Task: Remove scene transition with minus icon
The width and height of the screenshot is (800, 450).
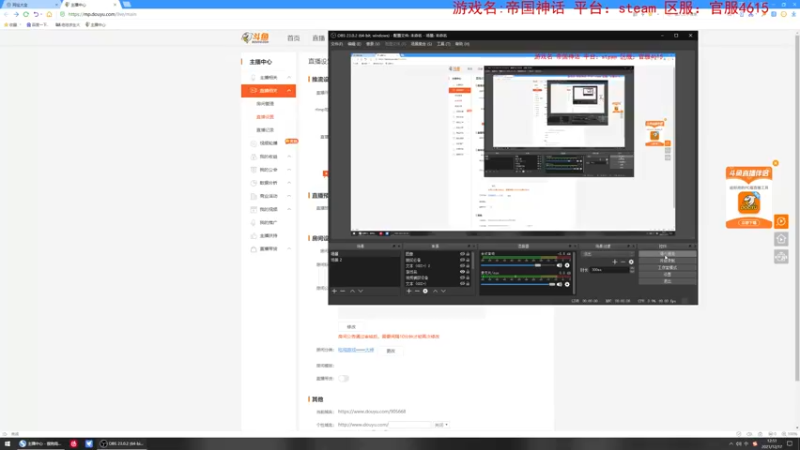Action: (x=623, y=262)
